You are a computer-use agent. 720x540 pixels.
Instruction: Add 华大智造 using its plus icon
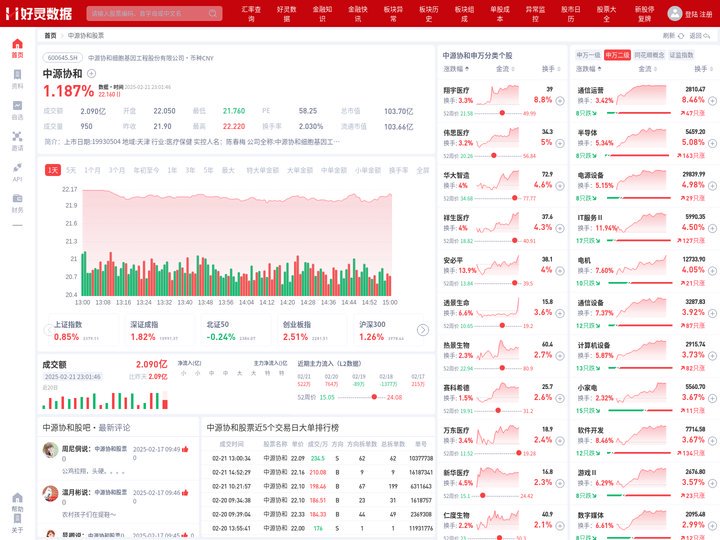tap(560, 186)
